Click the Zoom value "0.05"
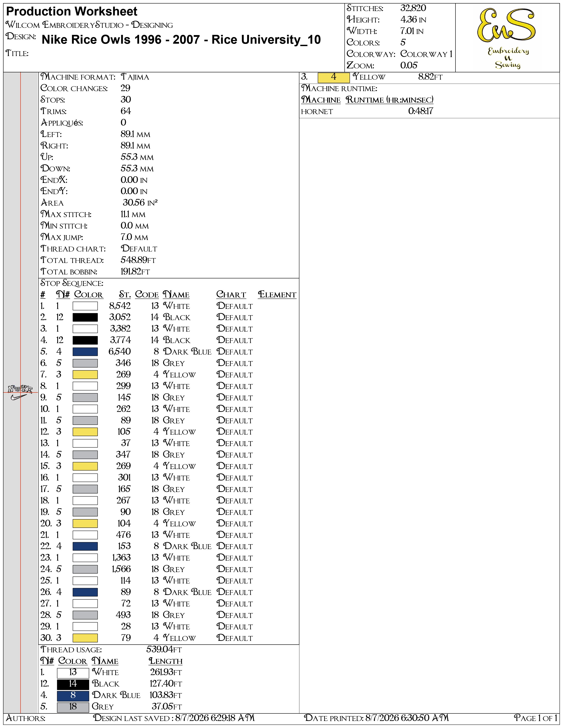The height and width of the screenshot is (728, 563). pyautogui.click(x=409, y=65)
